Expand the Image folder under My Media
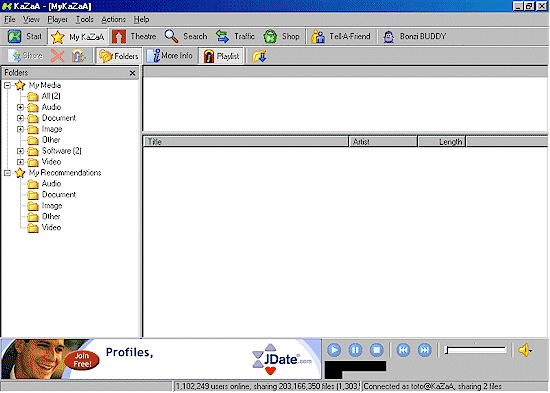The width and height of the screenshot is (550, 393). pyautogui.click(x=20, y=129)
